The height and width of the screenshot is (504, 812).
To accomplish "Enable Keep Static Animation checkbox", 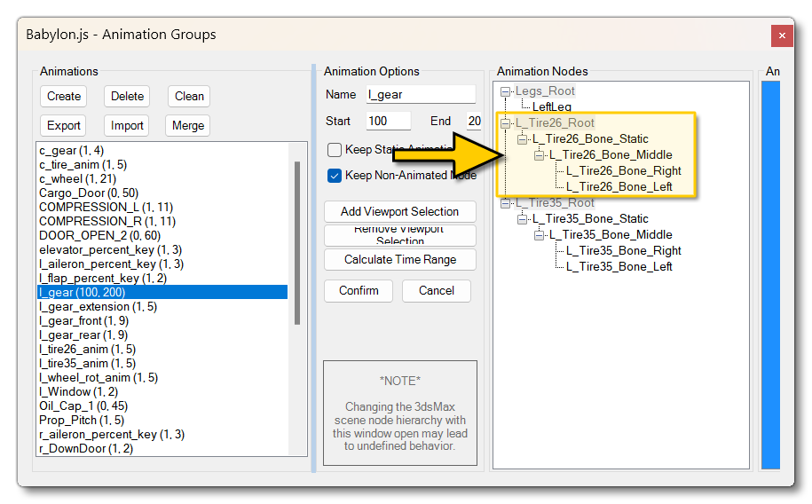I will pos(335,150).
